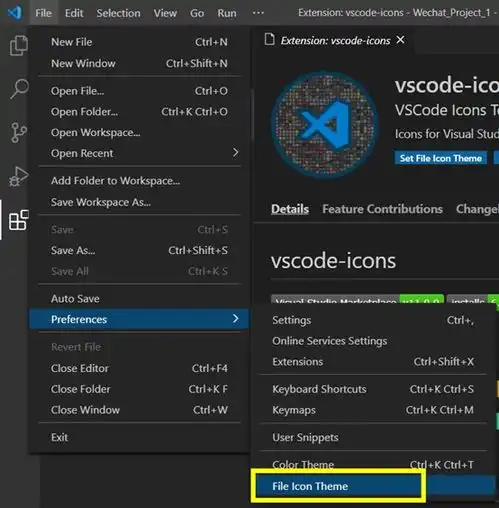Select Extensions in Preferences submenu

[x=373, y=362]
